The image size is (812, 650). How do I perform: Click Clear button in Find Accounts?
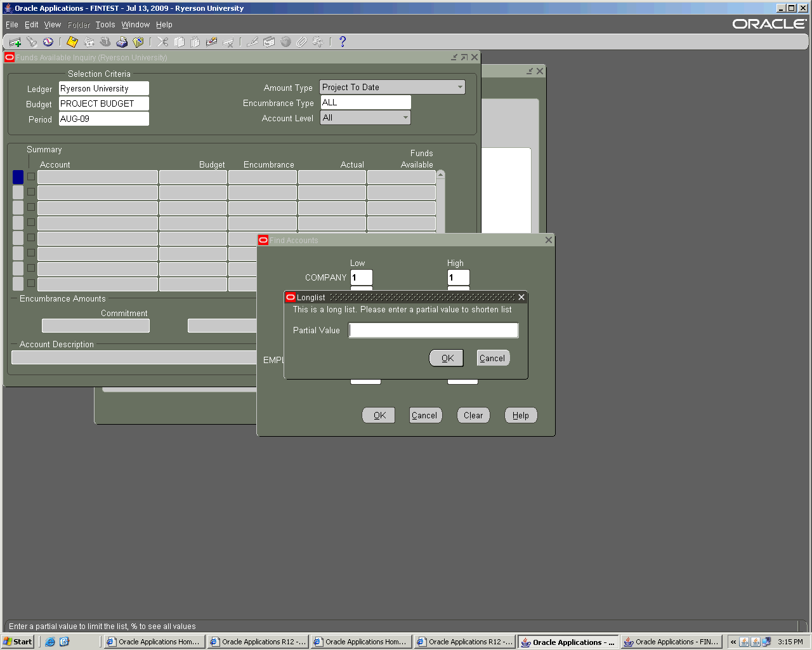473,415
